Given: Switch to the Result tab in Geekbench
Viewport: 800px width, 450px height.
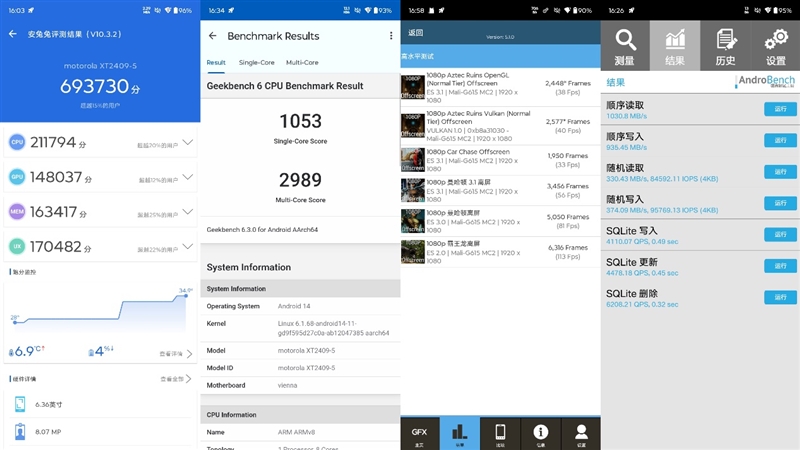Looking at the screenshot, I should (x=216, y=62).
